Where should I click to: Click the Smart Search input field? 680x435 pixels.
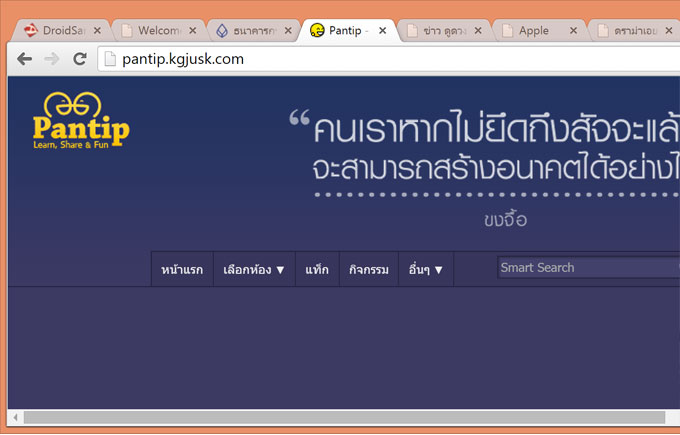585,267
